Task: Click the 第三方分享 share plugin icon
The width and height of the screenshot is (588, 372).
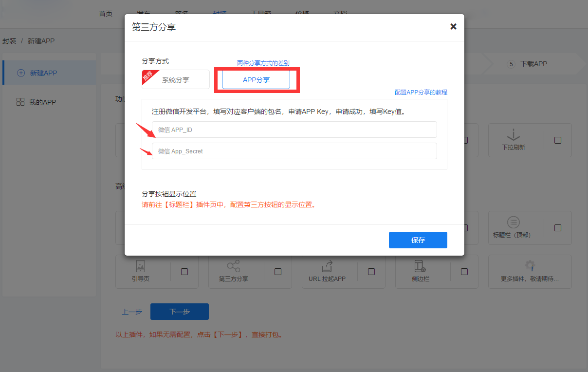Action: 234,266
